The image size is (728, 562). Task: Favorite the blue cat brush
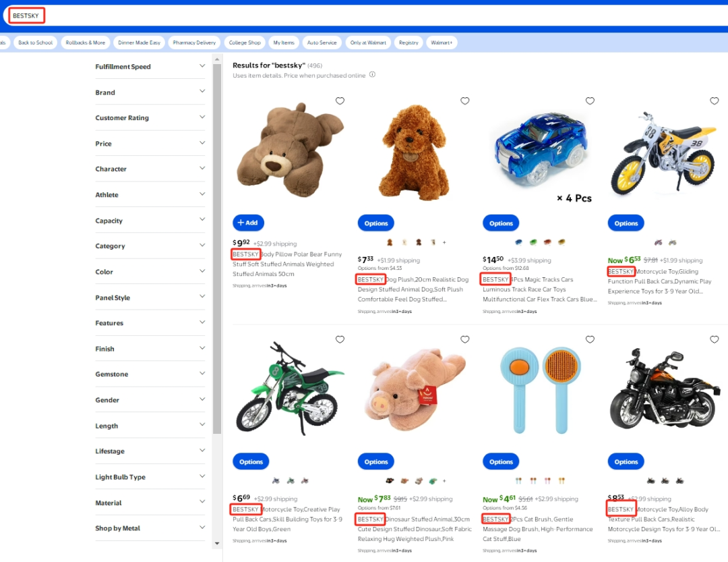point(590,339)
